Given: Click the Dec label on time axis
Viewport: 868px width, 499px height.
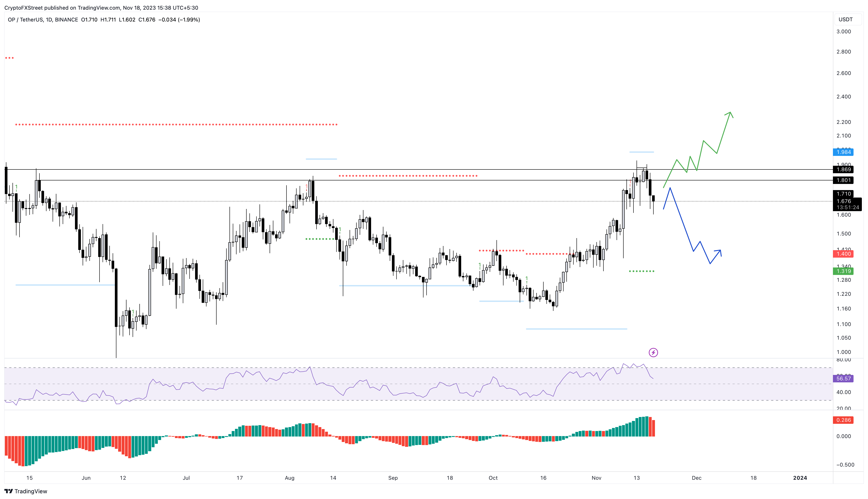Looking at the screenshot, I should point(696,478).
